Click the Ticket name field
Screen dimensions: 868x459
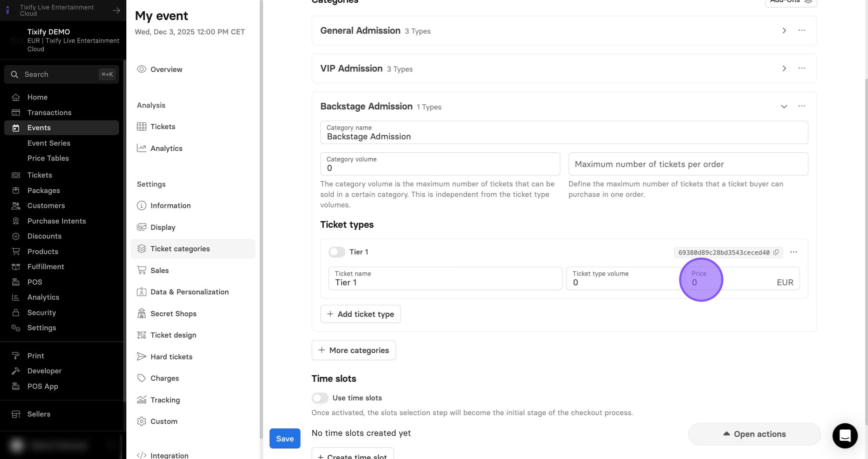445,278
